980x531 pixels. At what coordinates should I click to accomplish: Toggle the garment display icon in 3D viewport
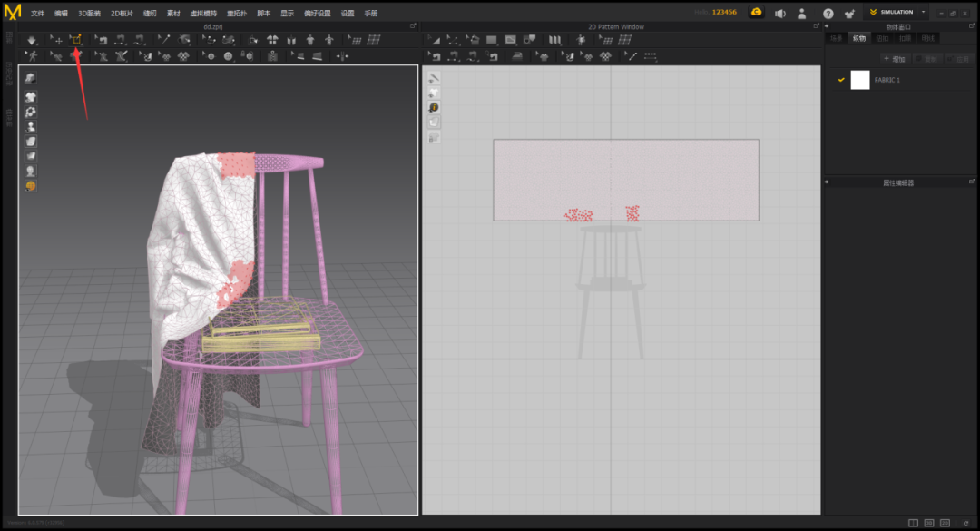(x=31, y=97)
